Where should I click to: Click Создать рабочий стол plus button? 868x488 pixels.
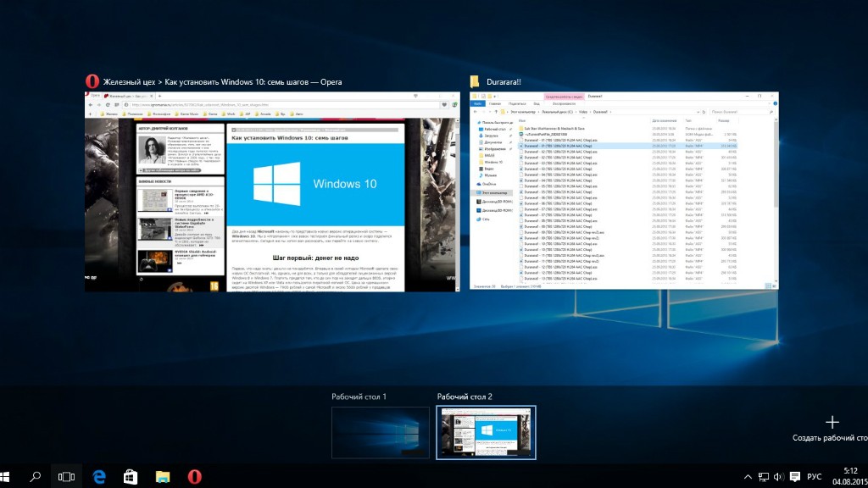[x=832, y=423]
